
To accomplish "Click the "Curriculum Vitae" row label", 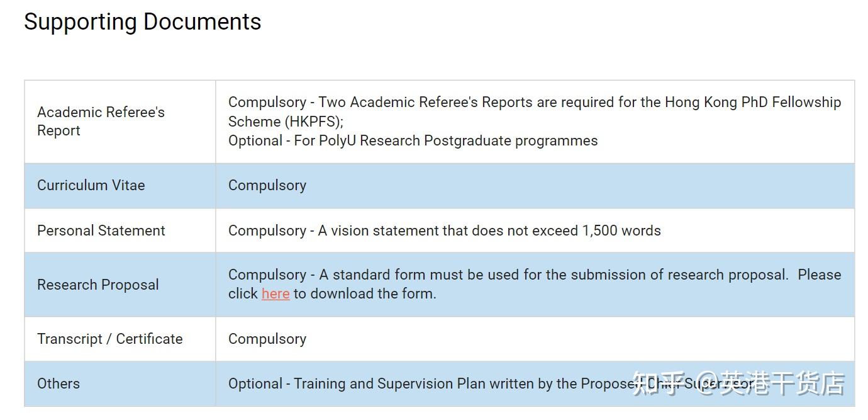I will (91, 185).
